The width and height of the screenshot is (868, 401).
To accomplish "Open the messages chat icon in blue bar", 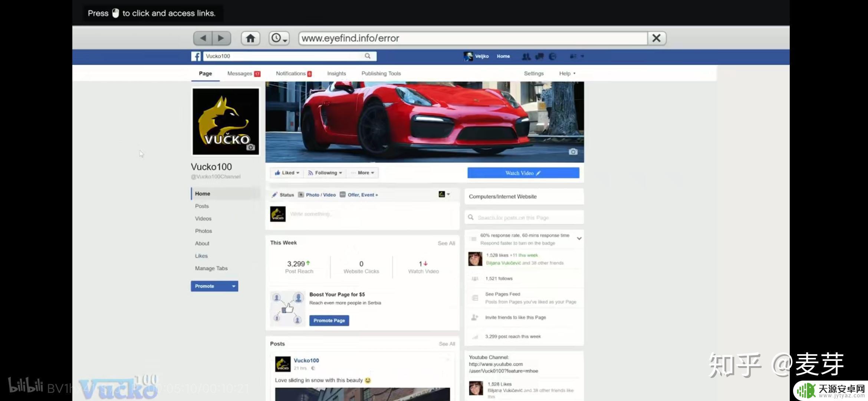I will point(539,56).
